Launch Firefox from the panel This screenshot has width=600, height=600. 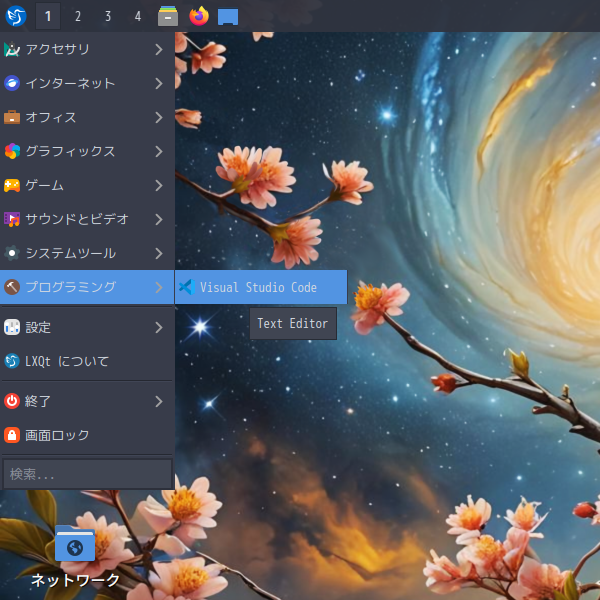[x=199, y=16]
